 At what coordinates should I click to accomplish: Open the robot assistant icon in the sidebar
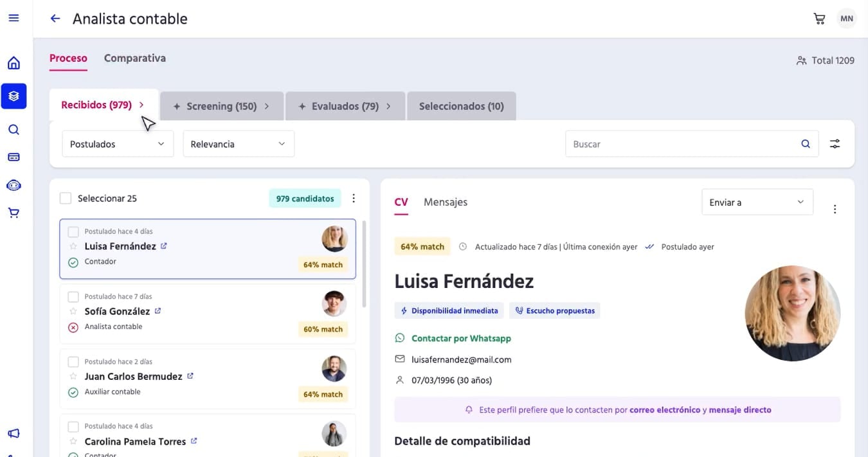14,185
